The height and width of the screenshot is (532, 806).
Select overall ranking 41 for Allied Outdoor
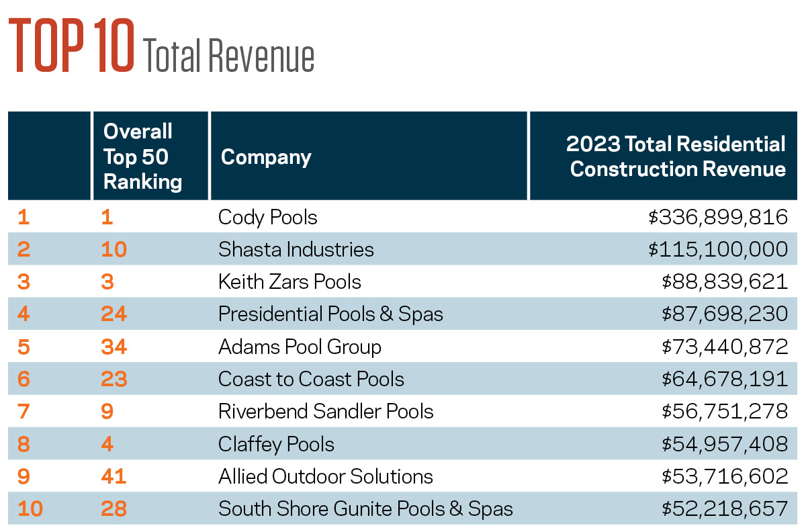coord(115,476)
